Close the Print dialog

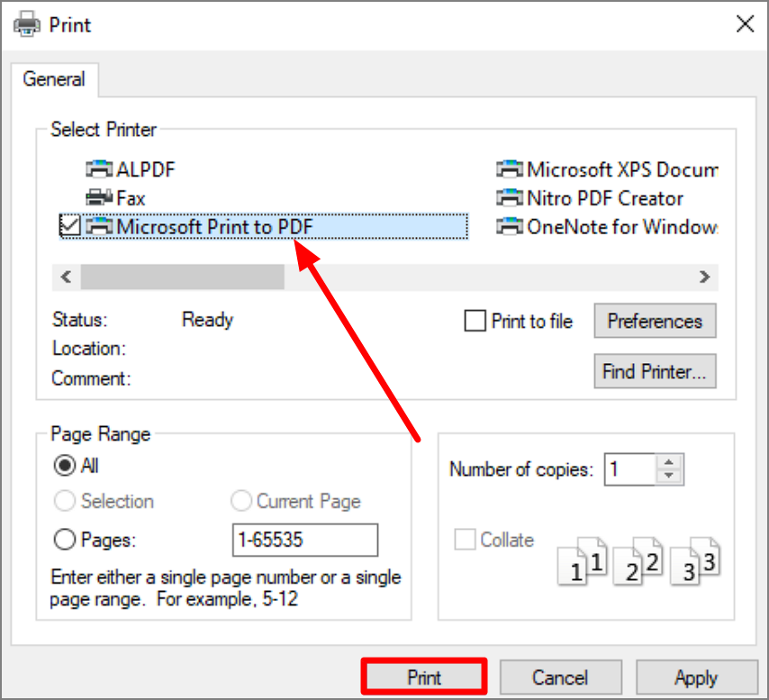(745, 23)
